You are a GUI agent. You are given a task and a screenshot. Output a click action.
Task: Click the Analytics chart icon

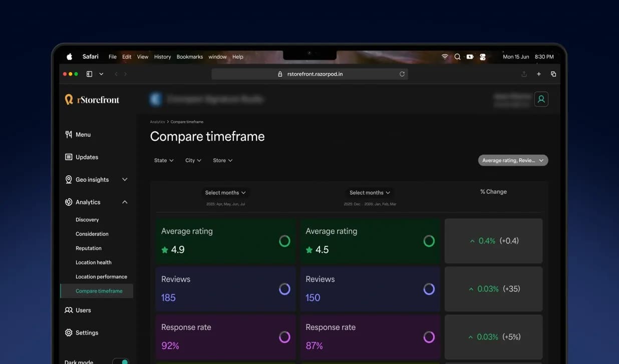(69, 202)
